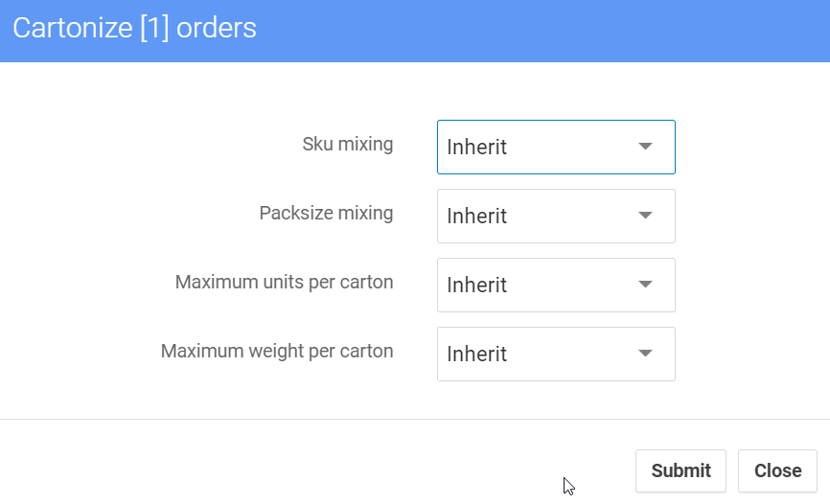Open the Sku mixing 'Inherit' combo box

coord(537,147)
